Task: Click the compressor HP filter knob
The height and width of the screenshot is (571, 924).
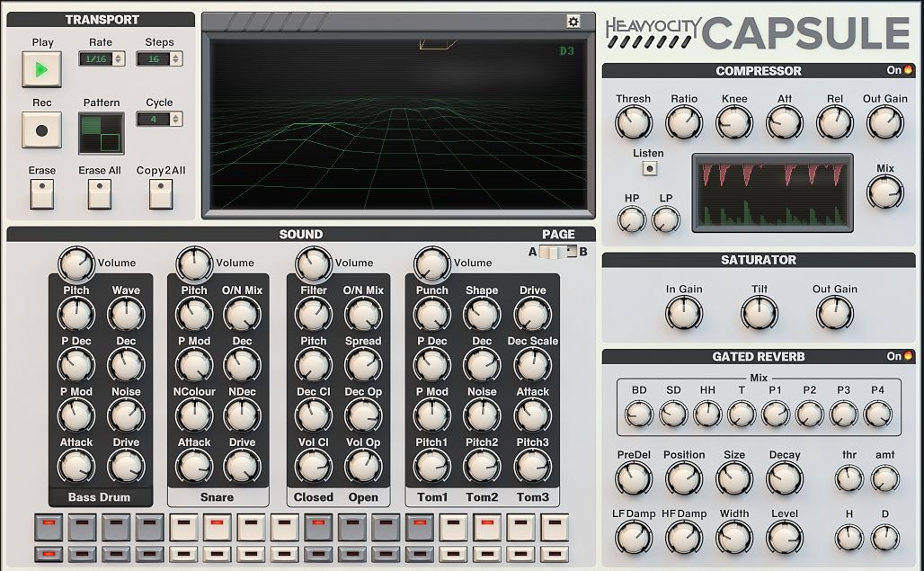Action: pos(632,220)
